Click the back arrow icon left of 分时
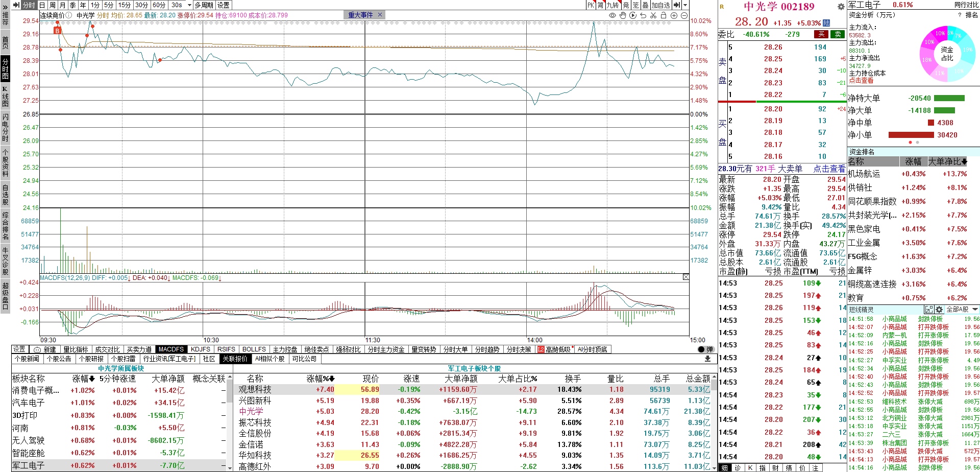 click(x=16, y=5)
